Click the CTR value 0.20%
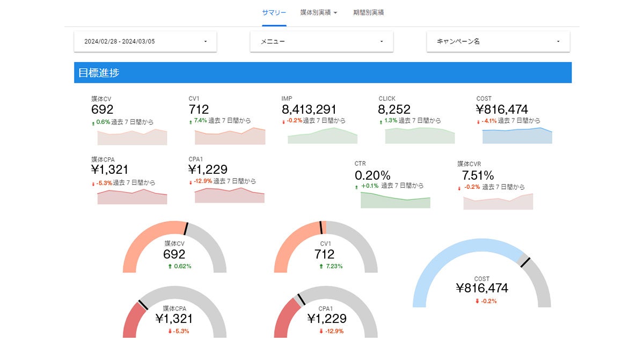Image resolution: width=644 pixels, height=338 pixels. 372,175
